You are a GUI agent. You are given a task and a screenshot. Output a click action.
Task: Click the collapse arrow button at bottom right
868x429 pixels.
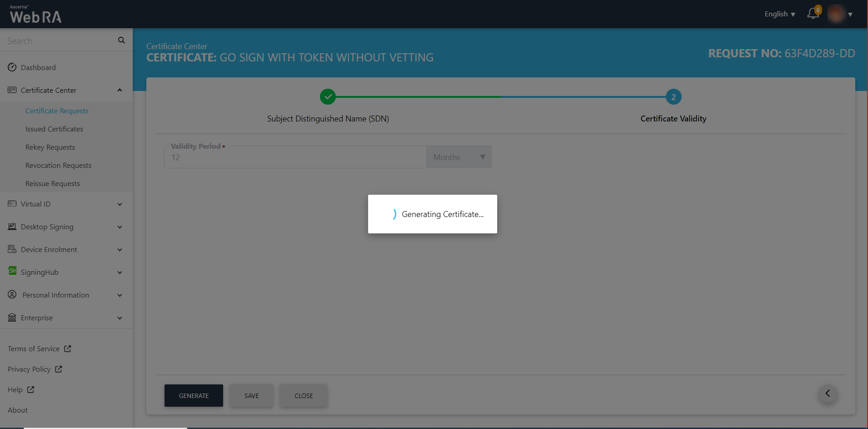828,394
